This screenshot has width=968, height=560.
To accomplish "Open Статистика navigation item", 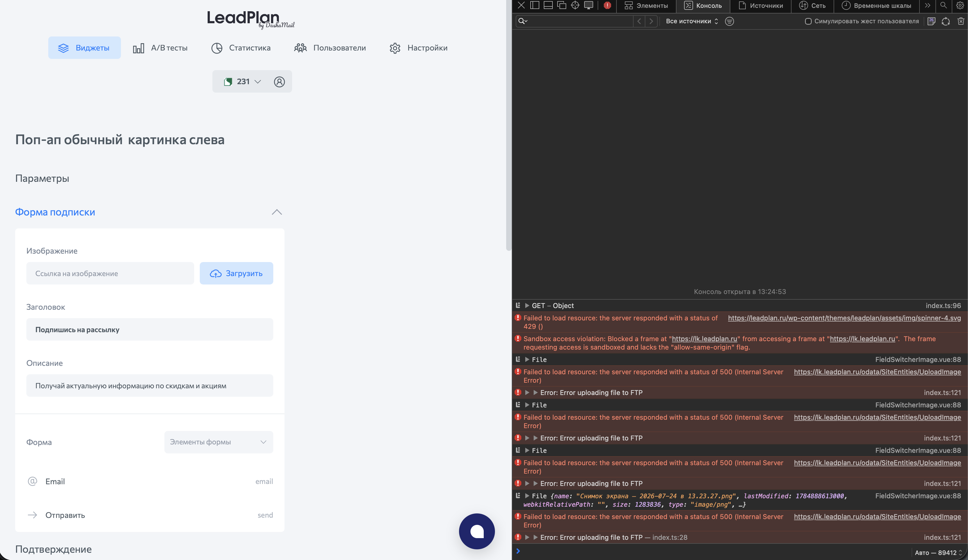I will (x=241, y=48).
